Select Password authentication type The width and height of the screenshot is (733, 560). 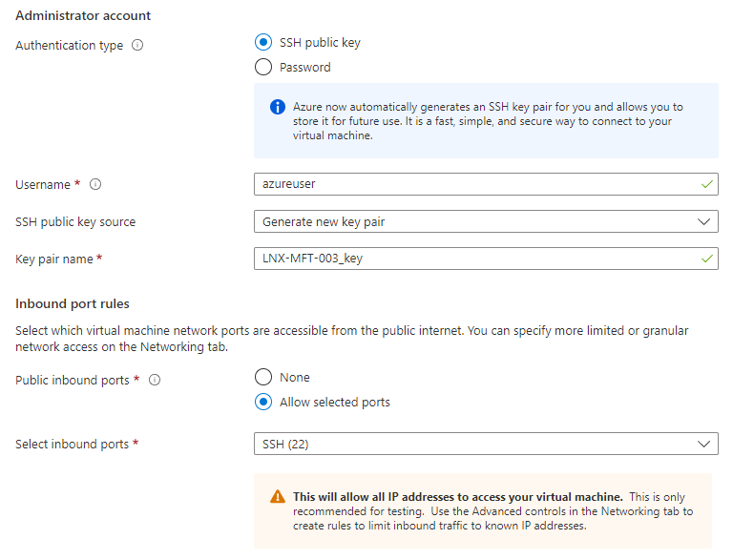coord(263,68)
